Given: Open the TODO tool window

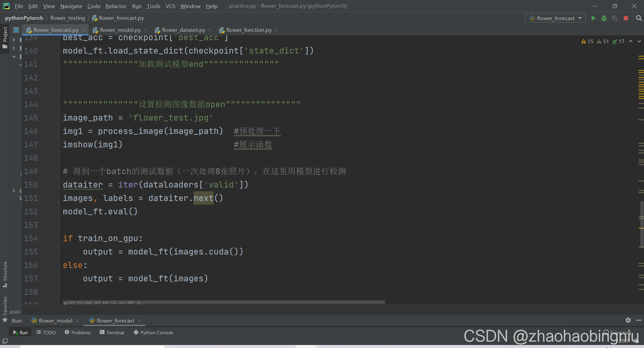Looking at the screenshot, I should click(x=46, y=332).
